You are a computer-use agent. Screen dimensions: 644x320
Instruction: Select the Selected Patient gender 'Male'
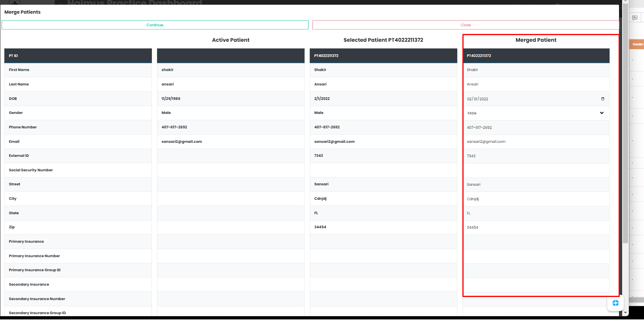tap(319, 113)
